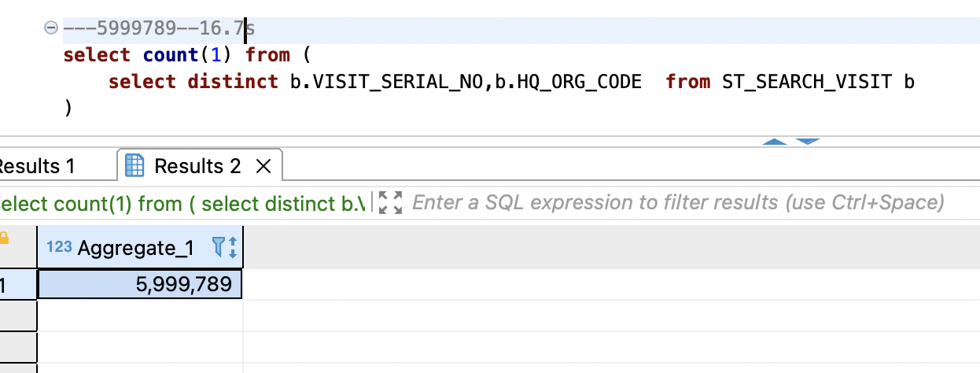The image size is (980, 373).
Task: Click the closing parenthesis line in editor
Action: (68, 108)
